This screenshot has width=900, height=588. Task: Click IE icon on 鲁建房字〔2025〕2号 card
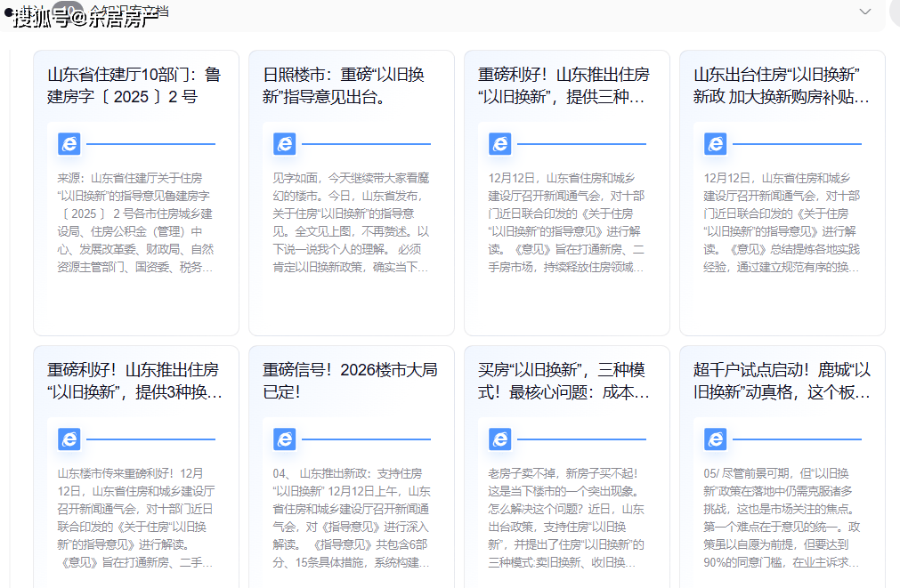69,144
